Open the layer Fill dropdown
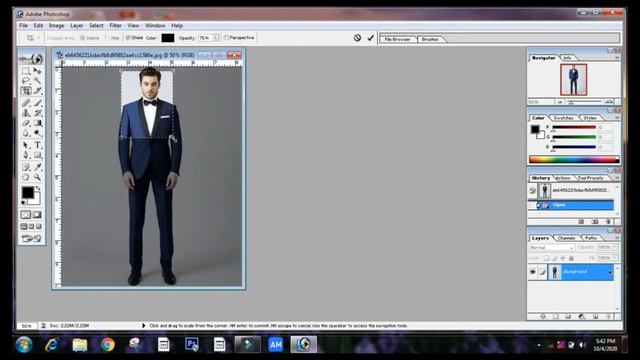640x360 pixels. pos(615,258)
